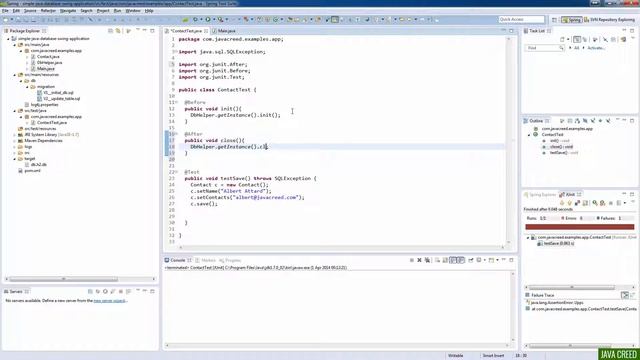
Task: Click the Activate... link in Task List
Action: click(x=596, y=48)
